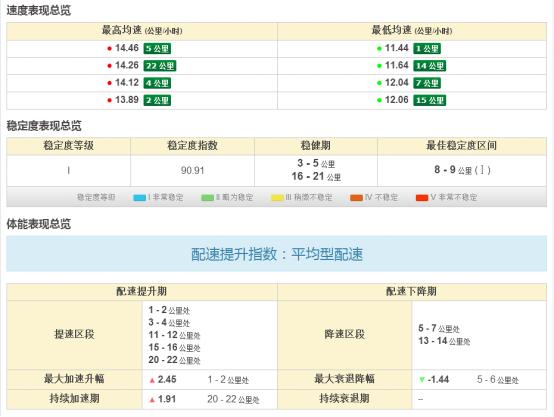Image resolution: width=554 pixels, height=417 pixels.
Task: Click the 16 - 21 公里 steady period
Action: 316,176
